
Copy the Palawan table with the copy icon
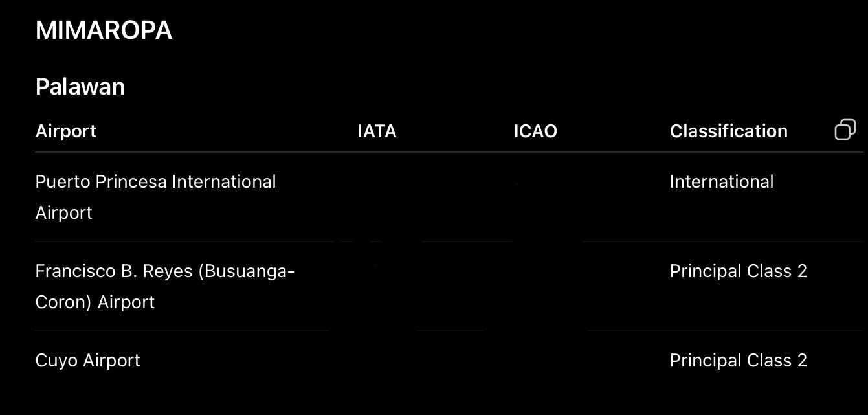[x=845, y=129]
